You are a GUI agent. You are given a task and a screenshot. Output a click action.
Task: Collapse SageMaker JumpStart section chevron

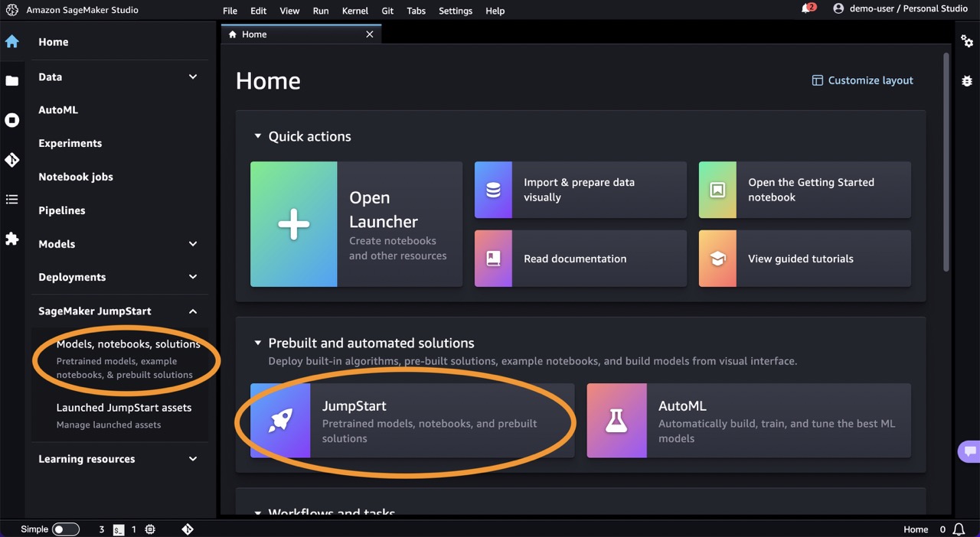(193, 311)
